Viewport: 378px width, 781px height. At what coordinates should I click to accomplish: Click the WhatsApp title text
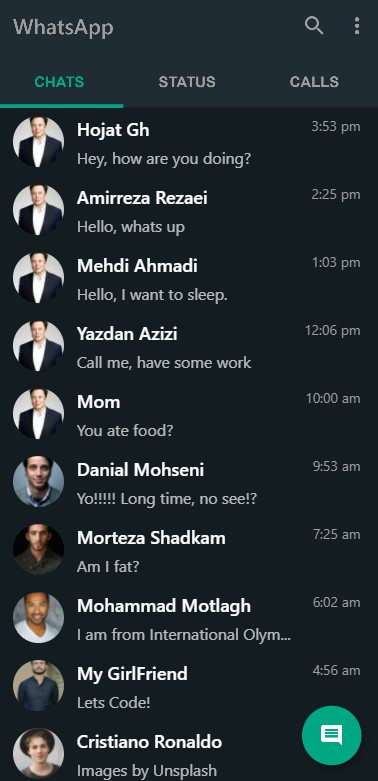(x=63, y=27)
